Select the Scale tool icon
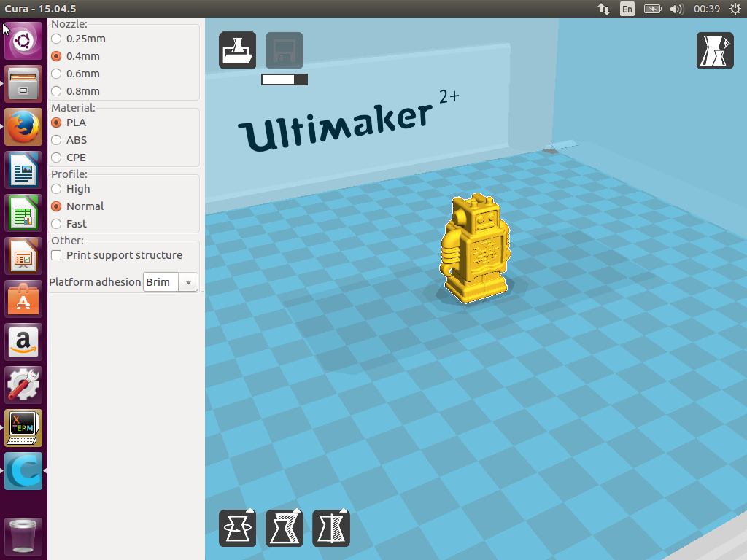 coord(284,528)
